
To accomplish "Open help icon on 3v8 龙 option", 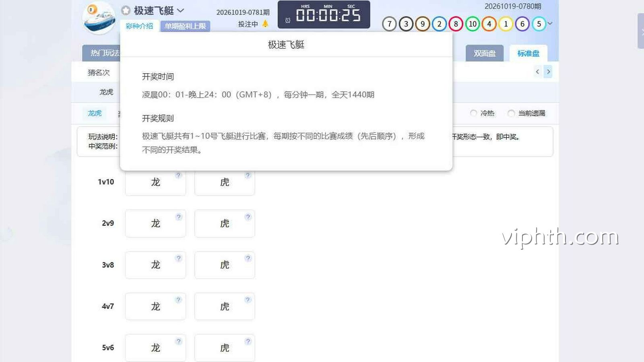I will pos(179,258).
